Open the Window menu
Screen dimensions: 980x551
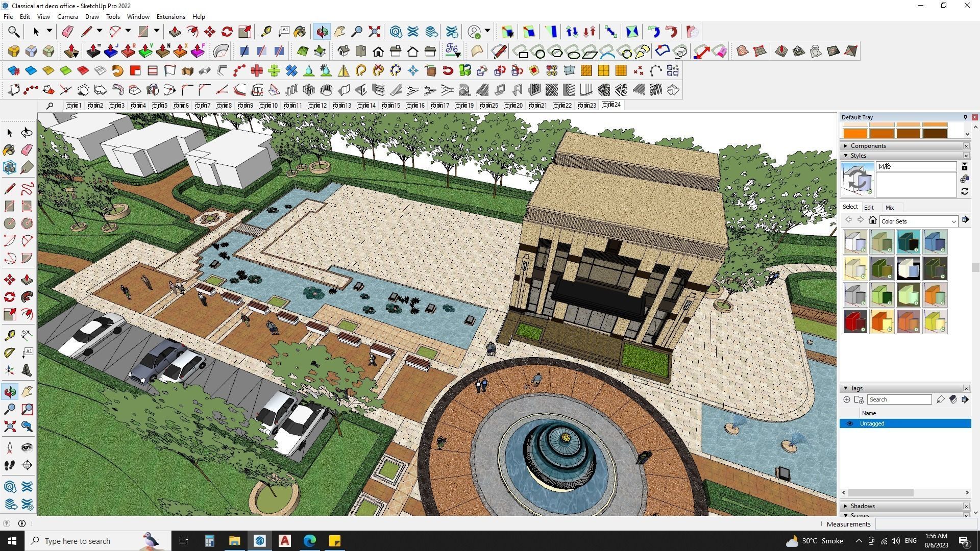[x=138, y=16]
